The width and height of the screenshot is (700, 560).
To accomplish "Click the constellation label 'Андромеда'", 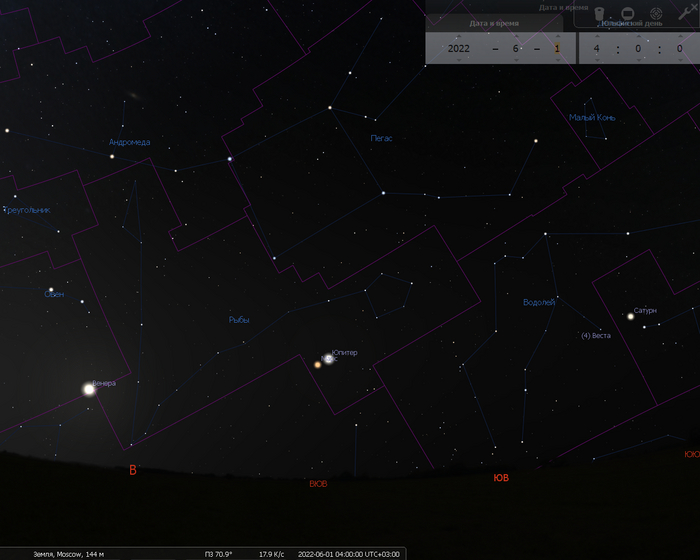I will pyautogui.click(x=129, y=142).
